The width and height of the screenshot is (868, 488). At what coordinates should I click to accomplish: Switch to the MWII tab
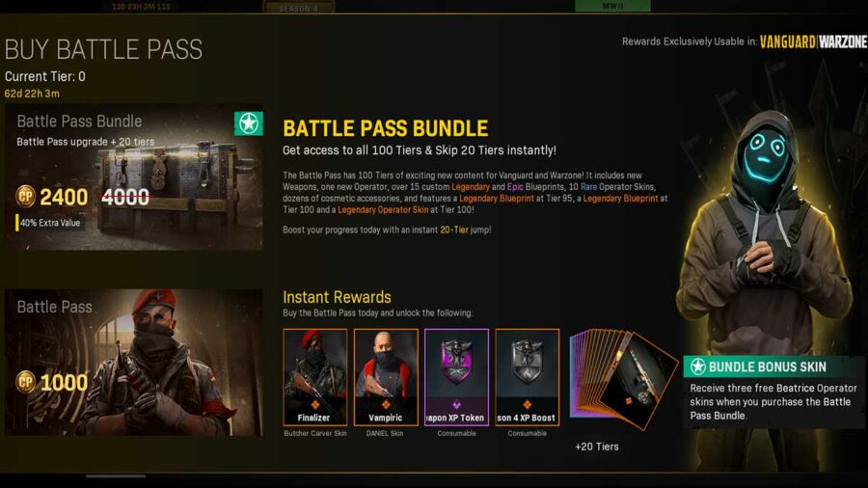pos(612,6)
